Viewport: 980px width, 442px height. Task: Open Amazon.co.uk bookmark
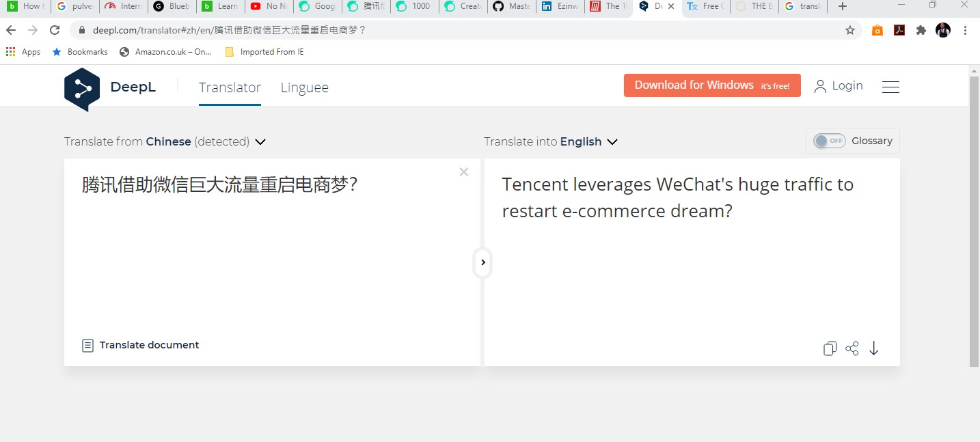[x=165, y=52]
